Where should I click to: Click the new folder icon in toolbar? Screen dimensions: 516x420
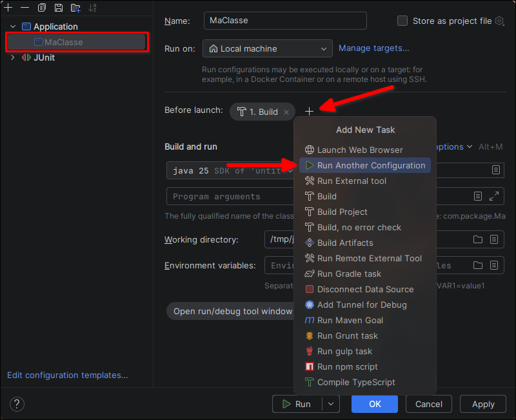[75, 8]
